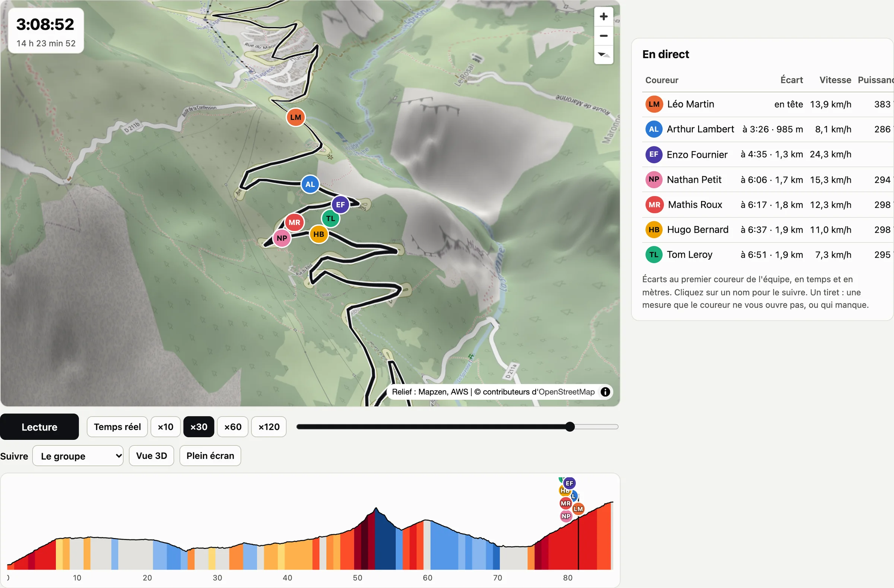Click AL avatar in the En direct table
Viewport: 894px width, 588px height.
[654, 129]
